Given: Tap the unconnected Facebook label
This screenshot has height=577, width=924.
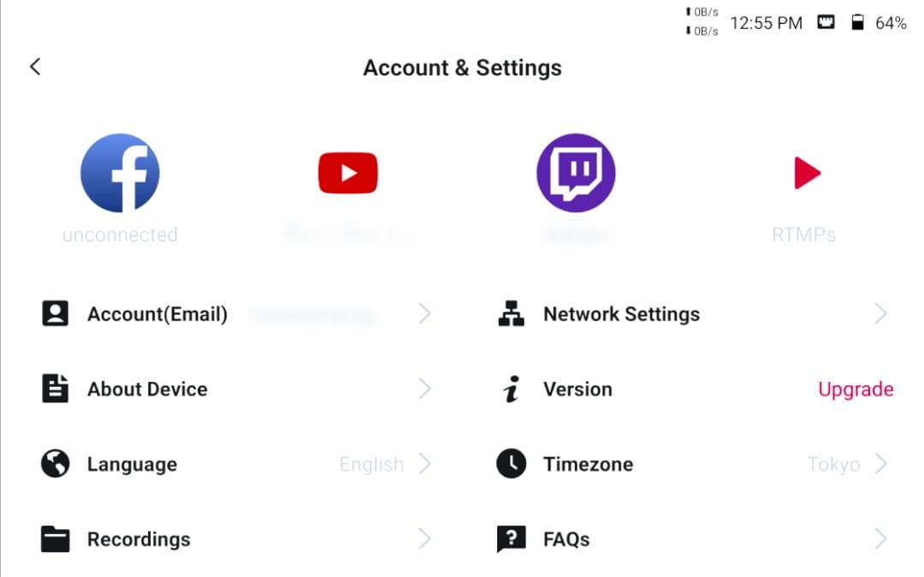Looking at the screenshot, I should (120, 235).
